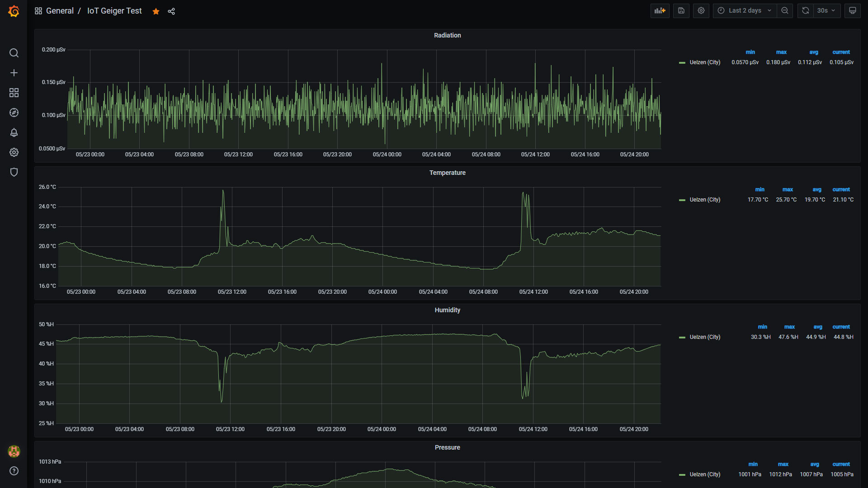Sort Radiation legend by max
The image size is (868, 488).
click(782, 52)
